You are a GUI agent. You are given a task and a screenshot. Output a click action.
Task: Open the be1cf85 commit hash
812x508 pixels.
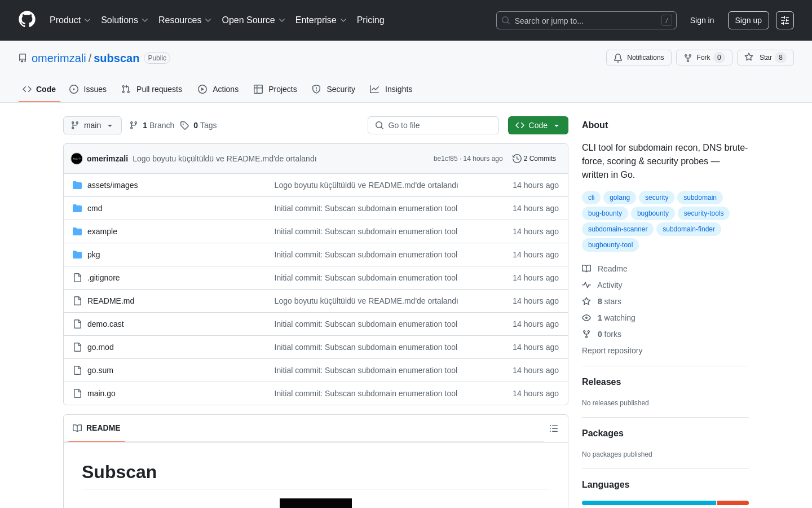(445, 159)
